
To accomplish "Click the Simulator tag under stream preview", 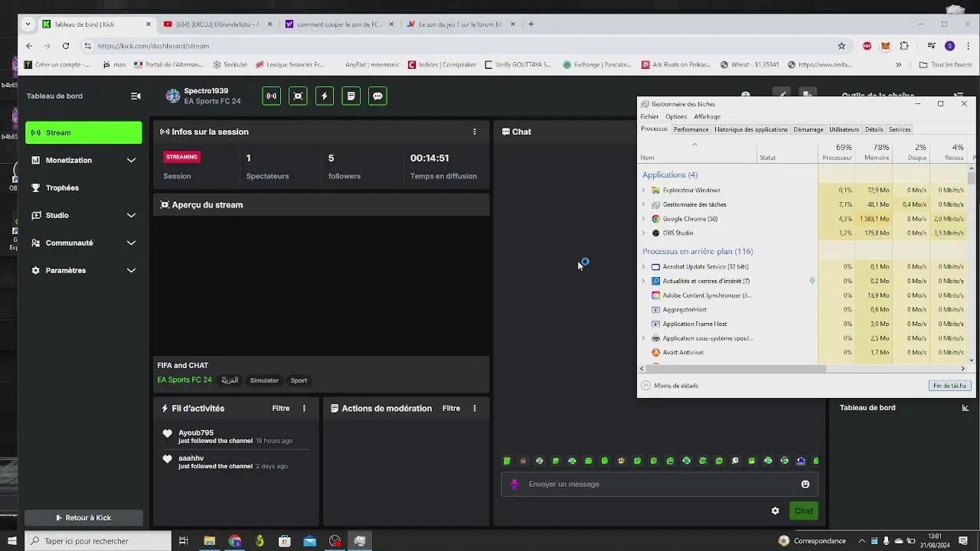I will 264,380.
